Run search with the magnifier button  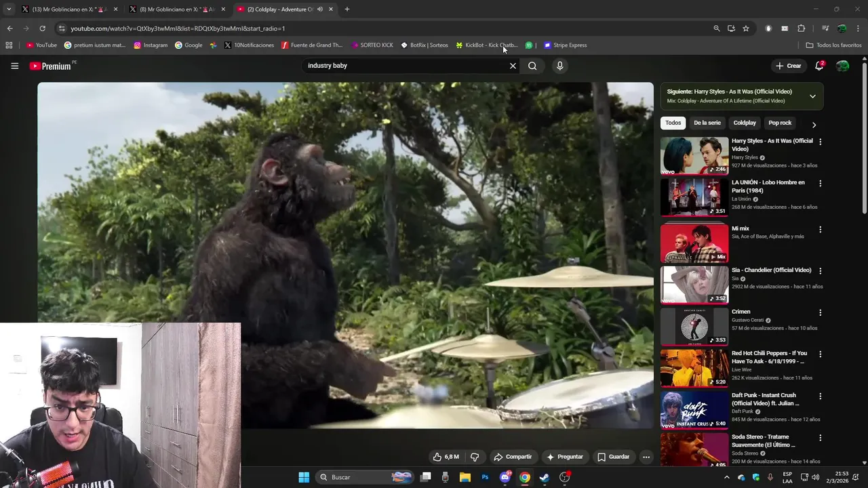[x=532, y=66]
